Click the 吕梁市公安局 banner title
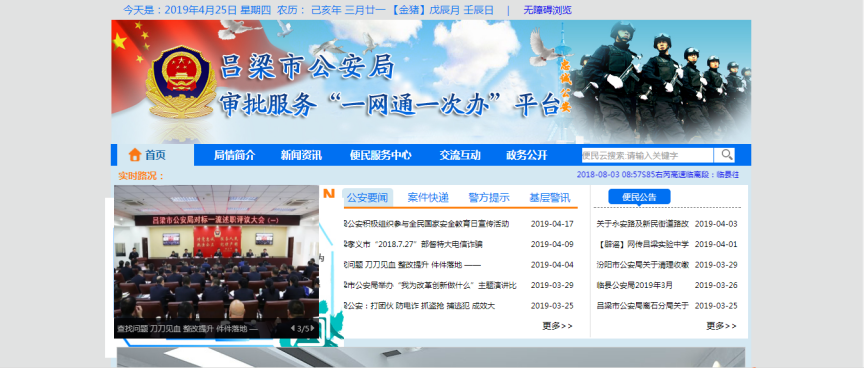Image resolution: width=864 pixels, height=368 pixels. 307,67
